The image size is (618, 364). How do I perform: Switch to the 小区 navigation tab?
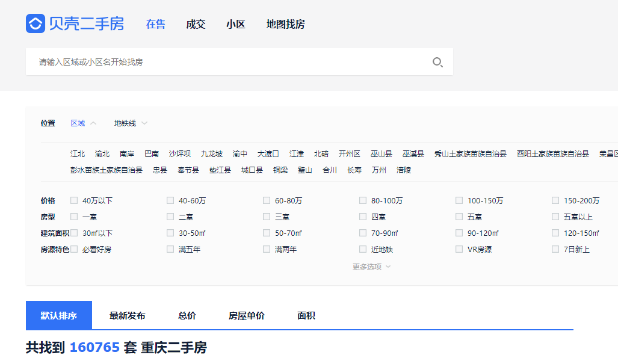236,25
